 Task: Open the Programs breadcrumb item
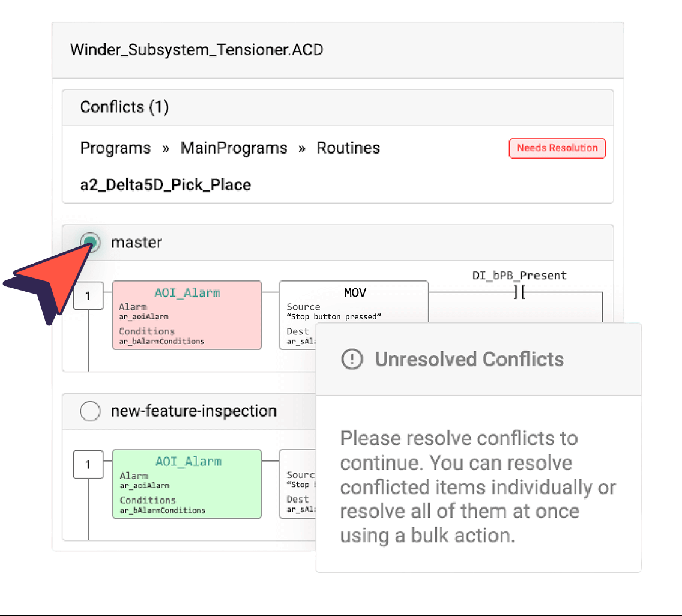pos(115,148)
